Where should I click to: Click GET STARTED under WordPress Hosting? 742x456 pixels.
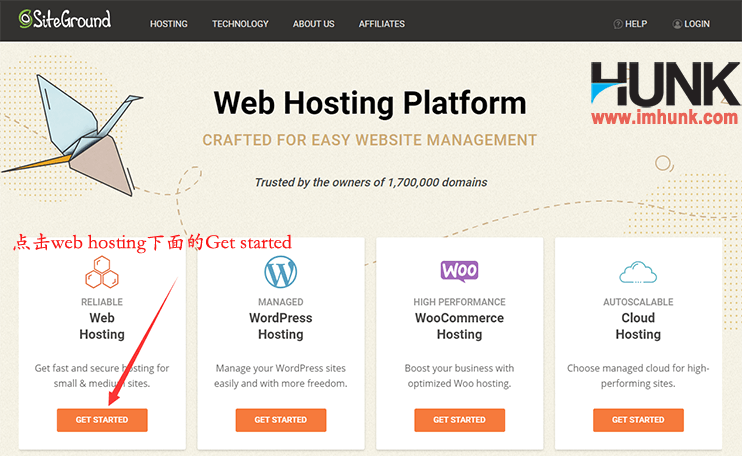(x=281, y=420)
